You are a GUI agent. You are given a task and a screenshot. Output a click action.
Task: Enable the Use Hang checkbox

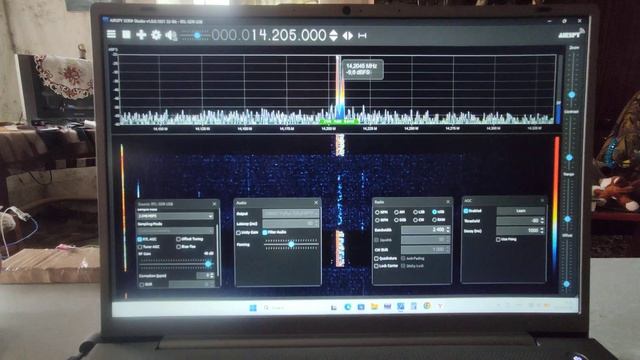tap(498, 240)
